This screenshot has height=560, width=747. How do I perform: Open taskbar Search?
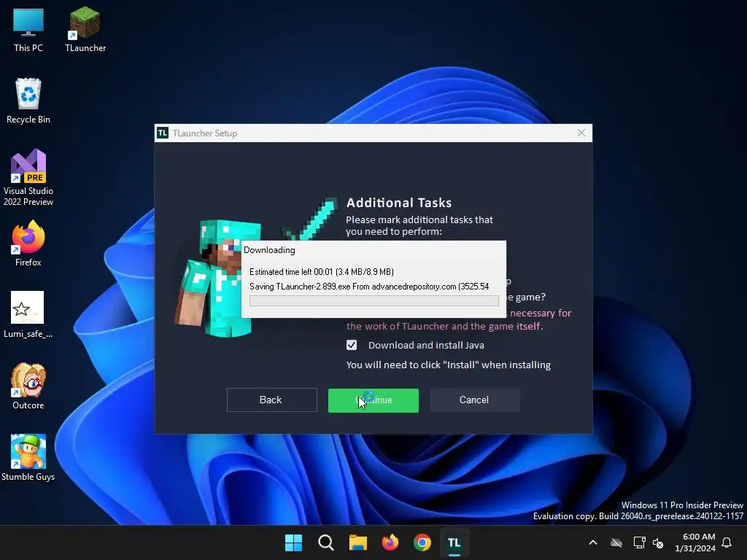(326, 542)
